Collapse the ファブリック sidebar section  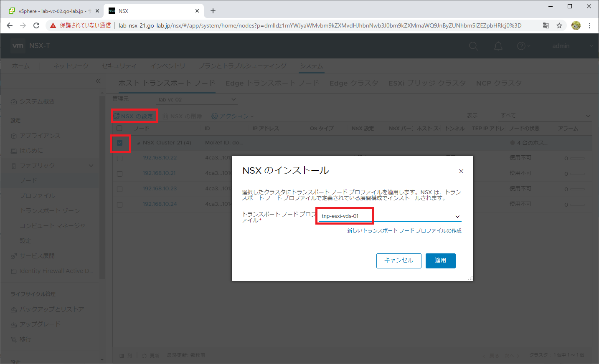[x=91, y=166]
